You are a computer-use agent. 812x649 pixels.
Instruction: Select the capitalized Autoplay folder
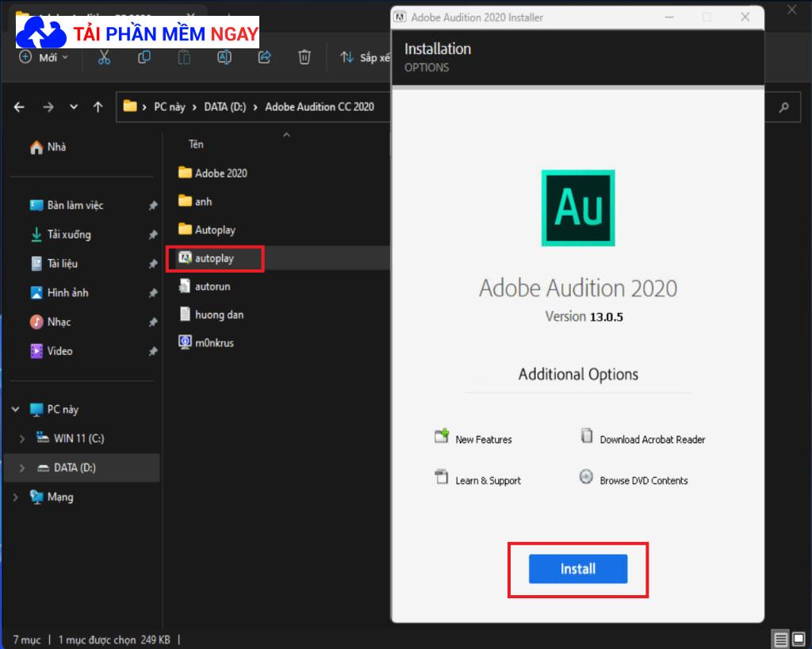point(207,229)
